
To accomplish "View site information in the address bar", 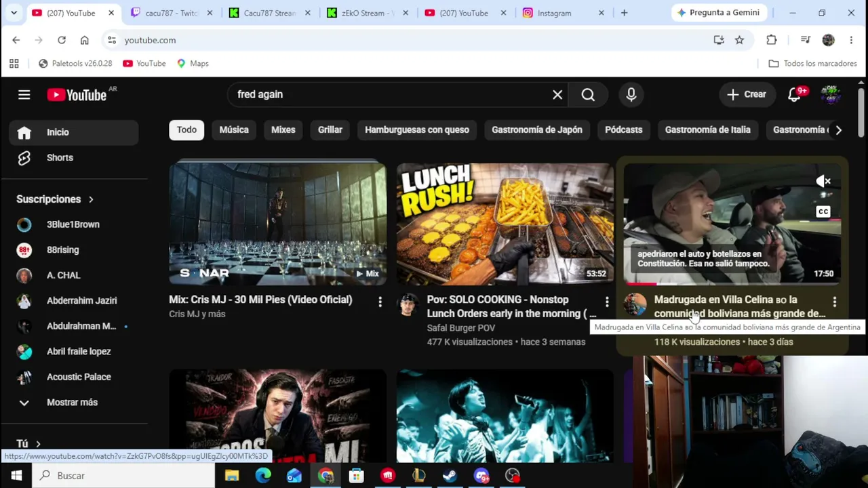I will [112, 40].
